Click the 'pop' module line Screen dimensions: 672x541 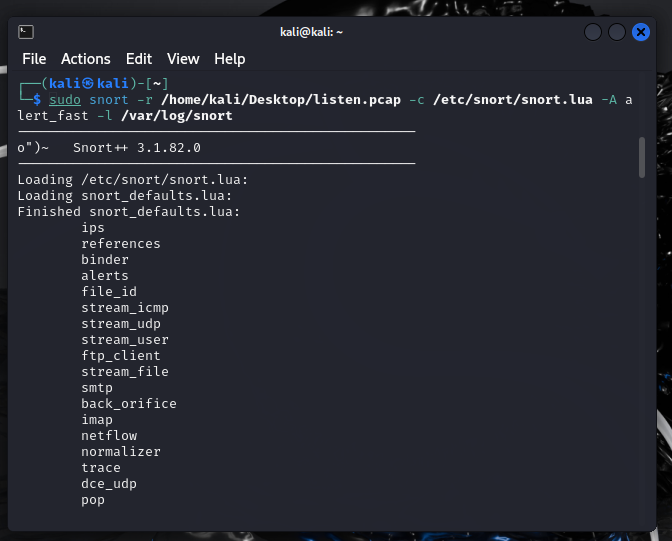(x=93, y=500)
